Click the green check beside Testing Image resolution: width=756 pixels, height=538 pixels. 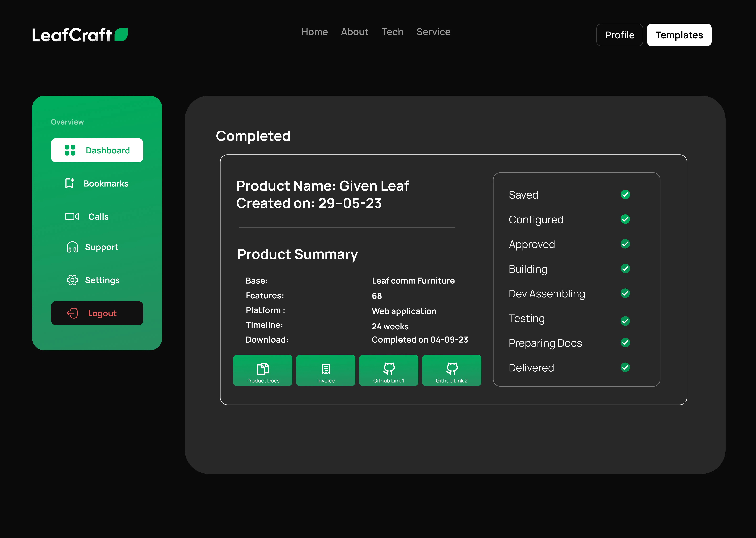click(625, 321)
